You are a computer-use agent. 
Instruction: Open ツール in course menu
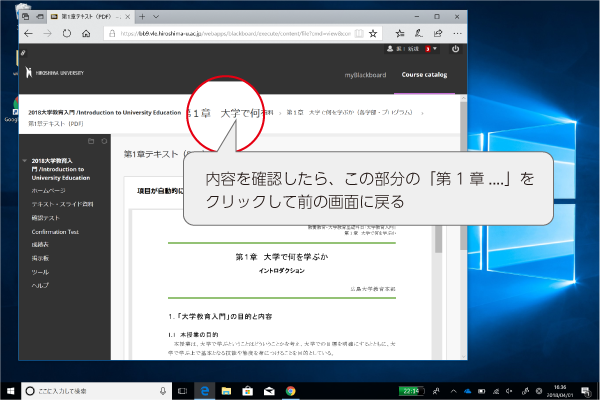tap(40, 272)
